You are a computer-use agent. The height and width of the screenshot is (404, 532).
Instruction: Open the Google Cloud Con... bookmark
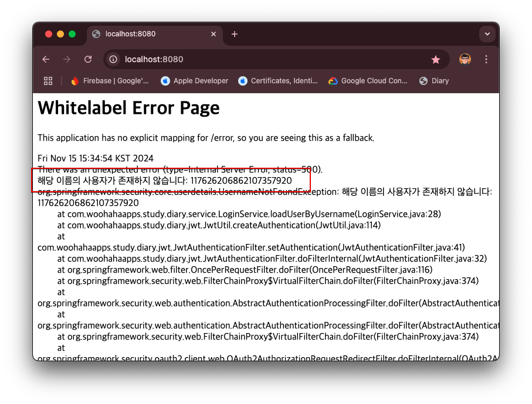[x=368, y=81]
